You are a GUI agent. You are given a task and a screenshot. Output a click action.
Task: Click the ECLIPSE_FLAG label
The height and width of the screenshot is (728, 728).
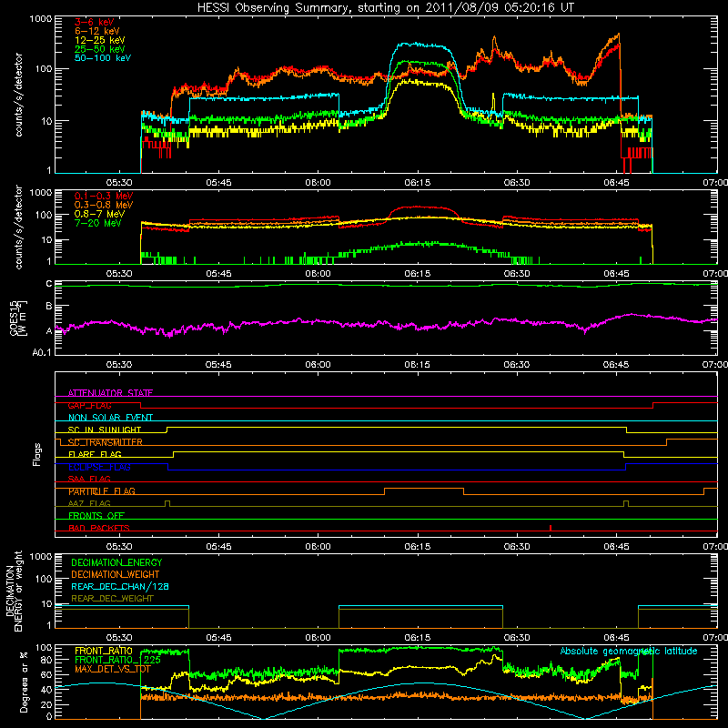click(99, 467)
